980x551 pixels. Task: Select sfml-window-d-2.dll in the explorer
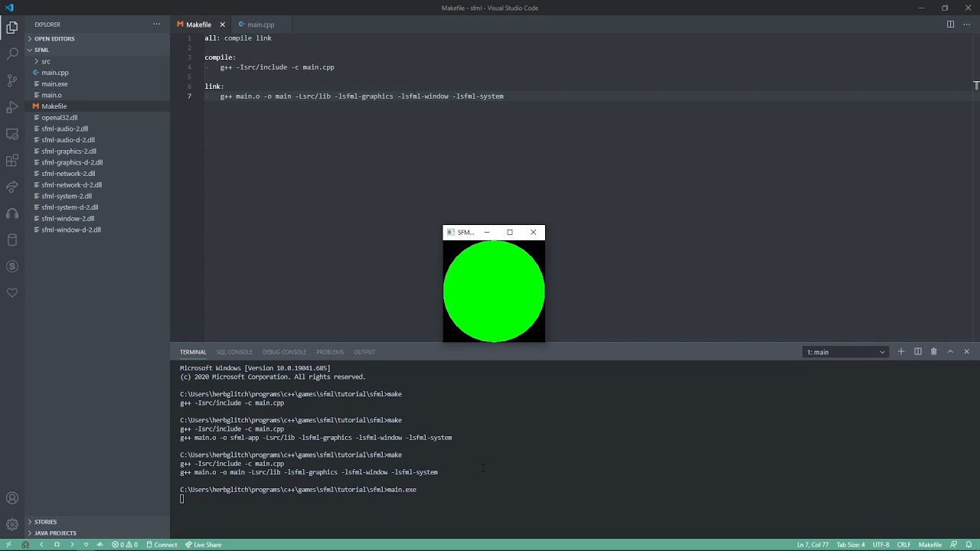tap(97, 230)
